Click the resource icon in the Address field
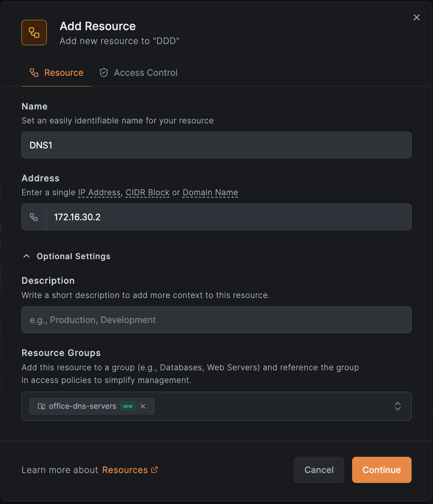The image size is (433, 504). pyautogui.click(x=34, y=217)
